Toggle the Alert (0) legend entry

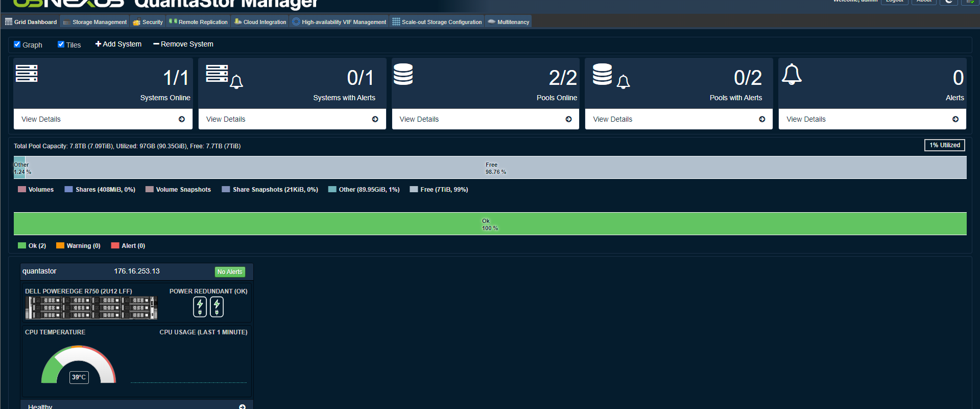128,245
